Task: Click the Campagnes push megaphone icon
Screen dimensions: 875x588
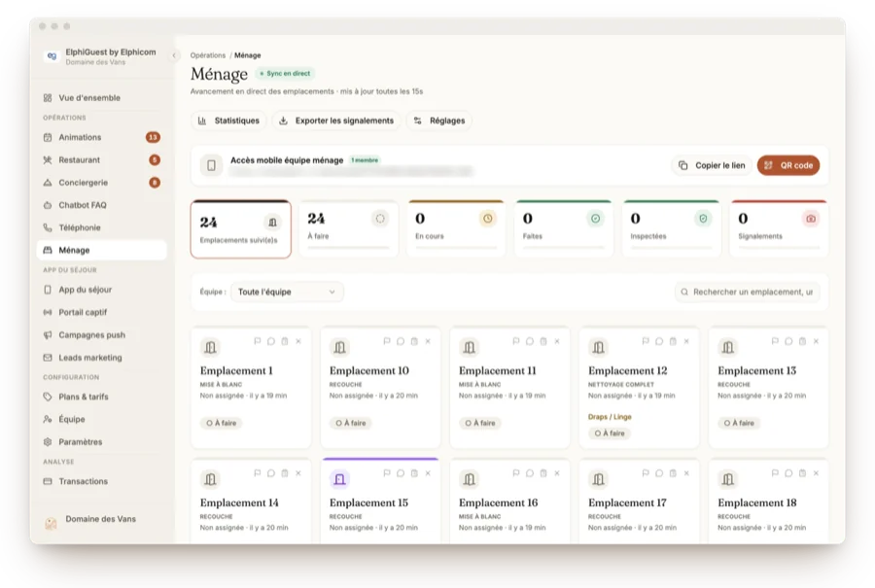Action: click(48, 334)
